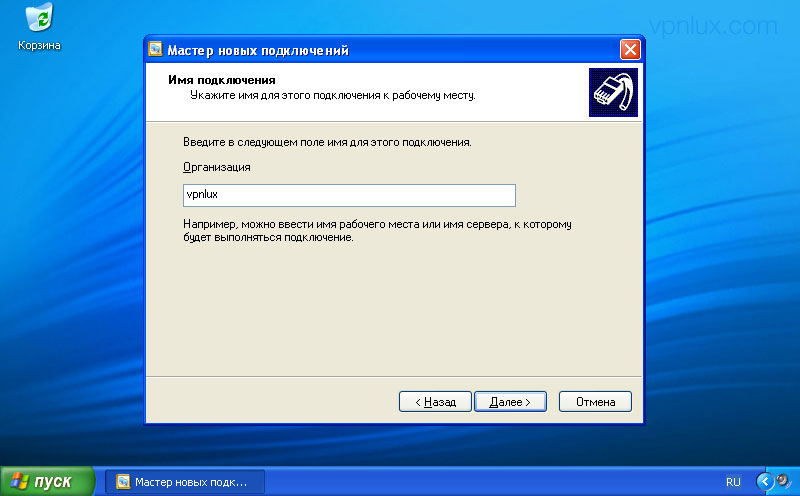Close the New Connection Wizard window
800x496 pixels.
tap(630, 49)
